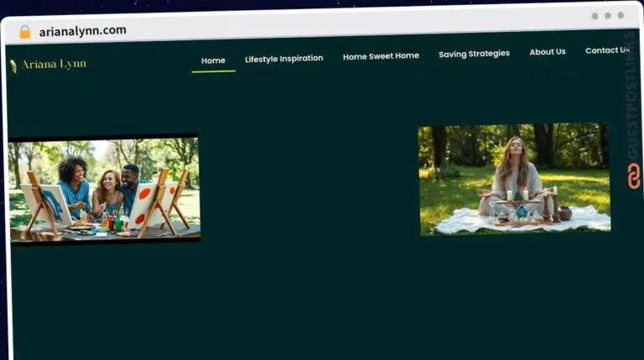The image size is (644, 360).
Task: Click the rightmost gray window dot
Action: (621, 16)
